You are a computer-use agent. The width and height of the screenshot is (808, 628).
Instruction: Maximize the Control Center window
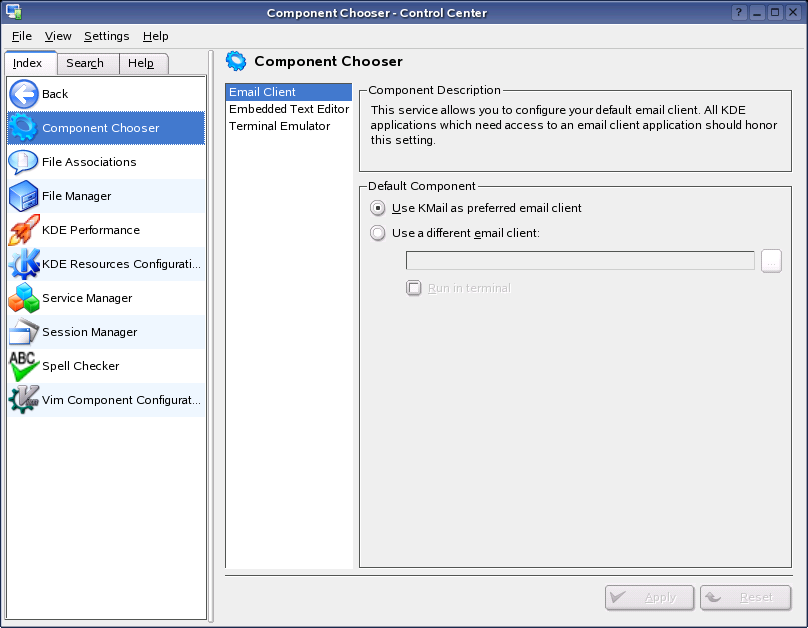(775, 12)
